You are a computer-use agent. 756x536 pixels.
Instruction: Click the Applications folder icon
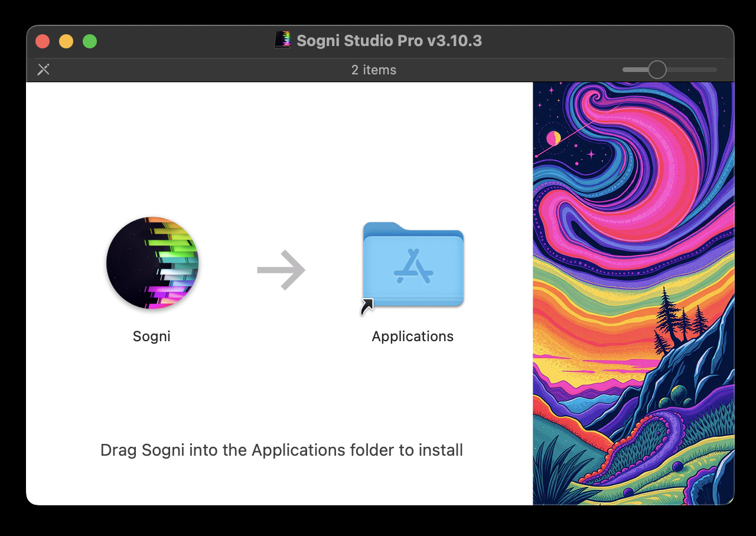pos(413,265)
